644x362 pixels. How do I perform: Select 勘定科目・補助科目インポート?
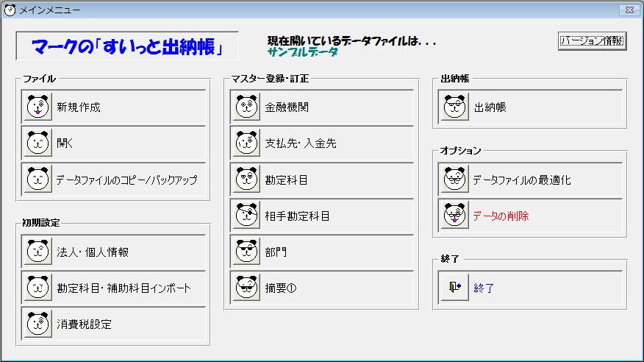[124, 288]
